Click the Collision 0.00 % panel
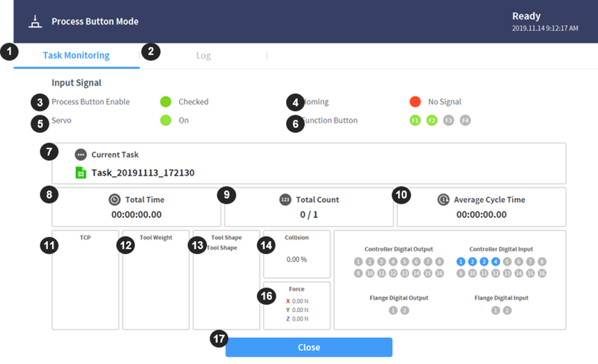Screen dimensions: 598x364 tap(297, 254)
